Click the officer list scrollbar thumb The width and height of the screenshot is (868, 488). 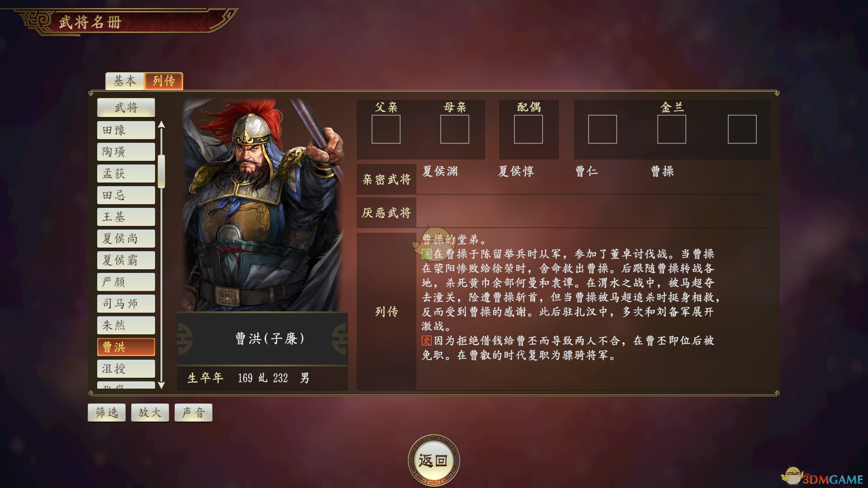(161, 171)
